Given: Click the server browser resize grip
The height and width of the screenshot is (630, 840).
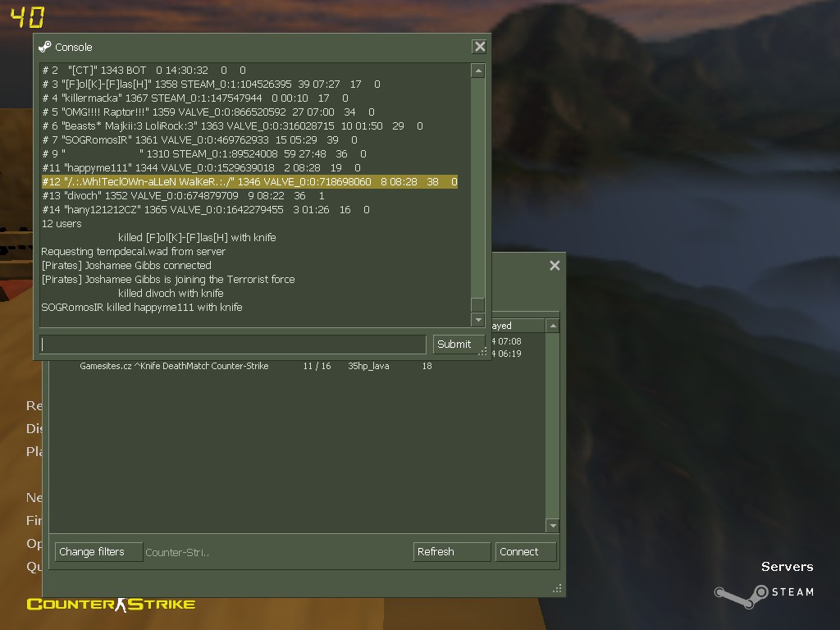Looking at the screenshot, I should pos(557,588).
